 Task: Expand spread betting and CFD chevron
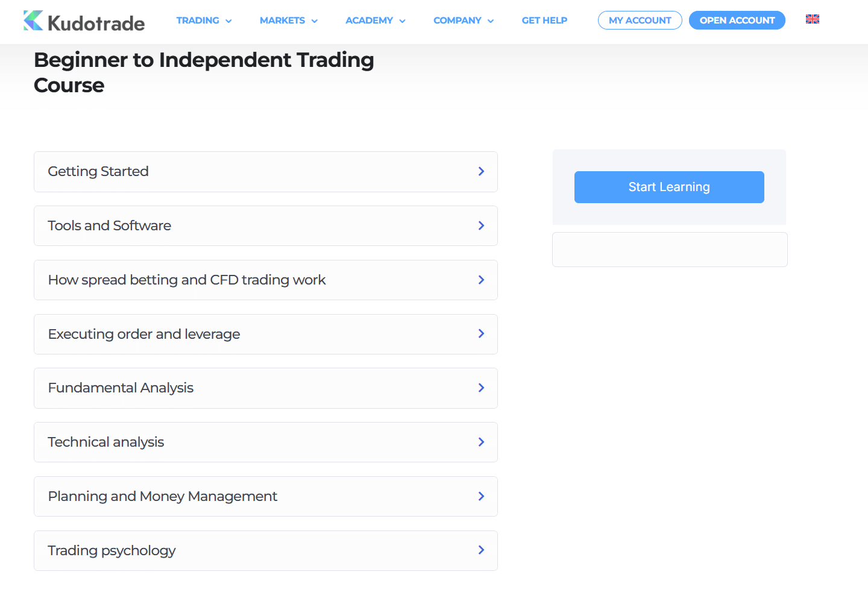pyautogui.click(x=481, y=280)
